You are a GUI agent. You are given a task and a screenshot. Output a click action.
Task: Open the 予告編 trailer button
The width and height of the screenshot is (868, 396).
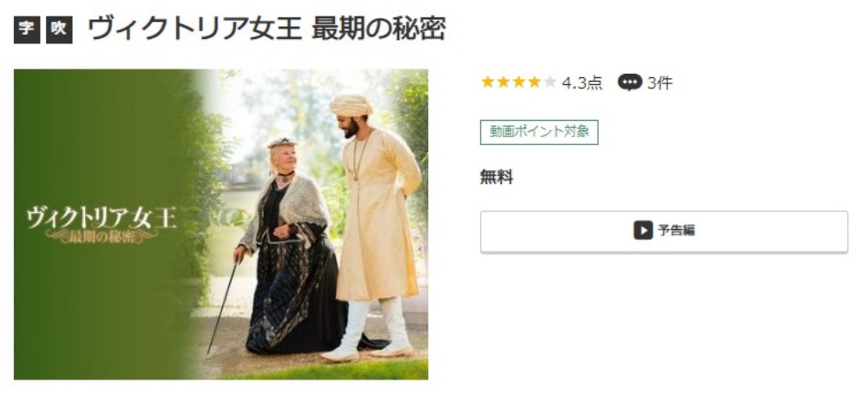pyautogui.click(x=664, y=232)
